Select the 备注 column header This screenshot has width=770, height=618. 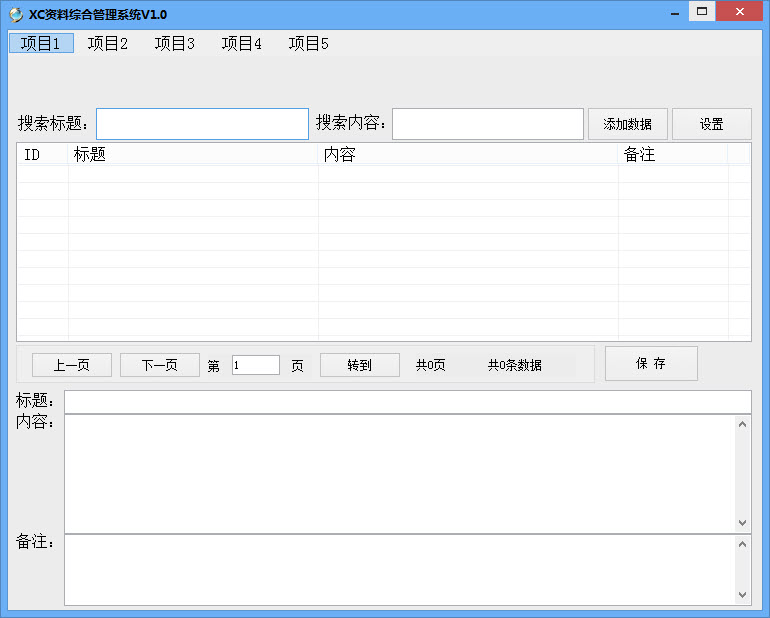(x=673, y=154)
